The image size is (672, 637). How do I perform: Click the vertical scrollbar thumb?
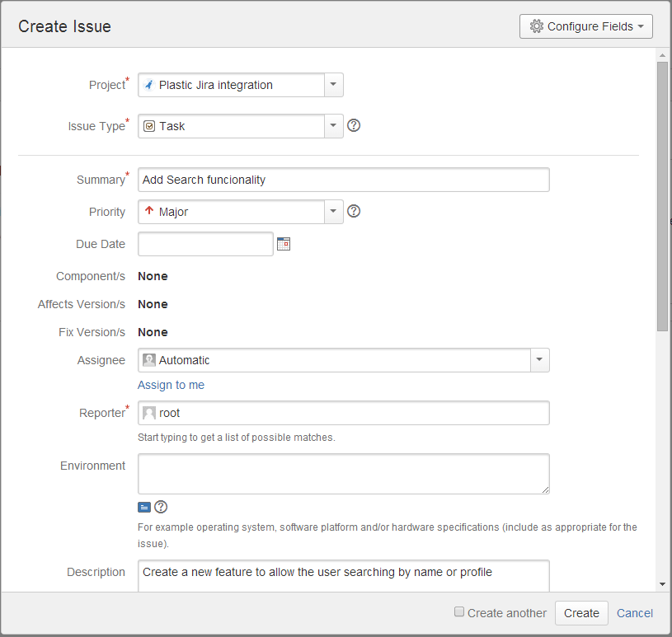click(663, 196)
